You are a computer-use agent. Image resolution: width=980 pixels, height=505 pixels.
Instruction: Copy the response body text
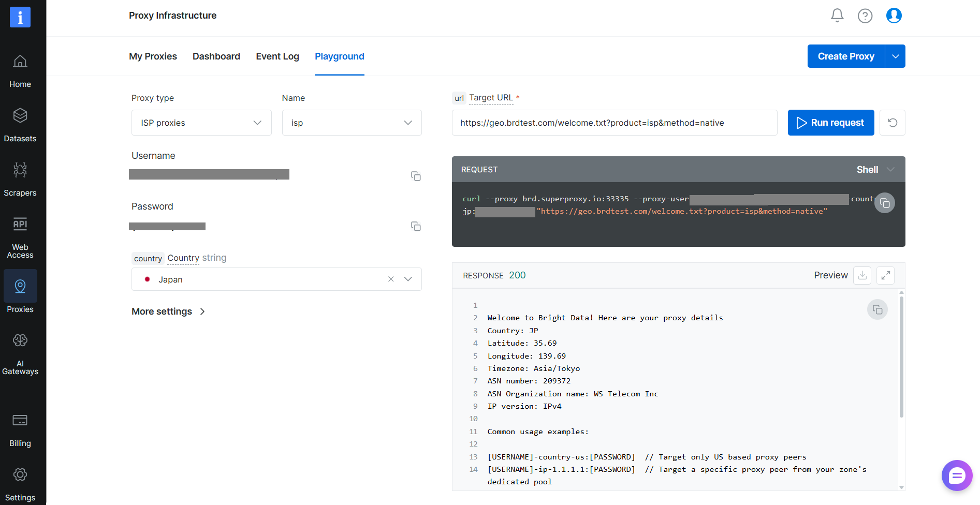[x=877, y=309]
